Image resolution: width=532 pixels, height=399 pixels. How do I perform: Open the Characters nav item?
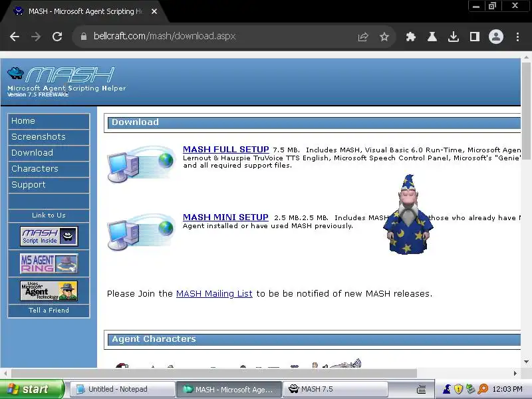[x=49, y=169]
